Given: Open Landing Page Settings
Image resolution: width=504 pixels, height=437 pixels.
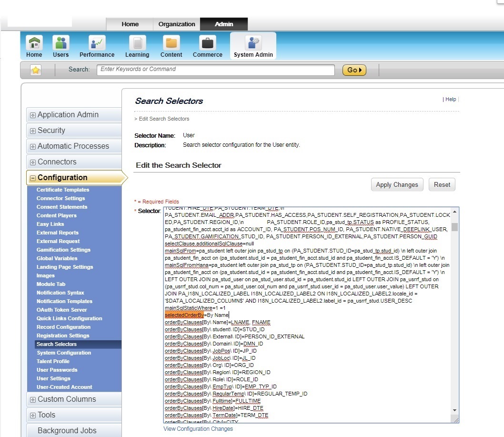Looking at the screenshot, I should pos(65,267).
